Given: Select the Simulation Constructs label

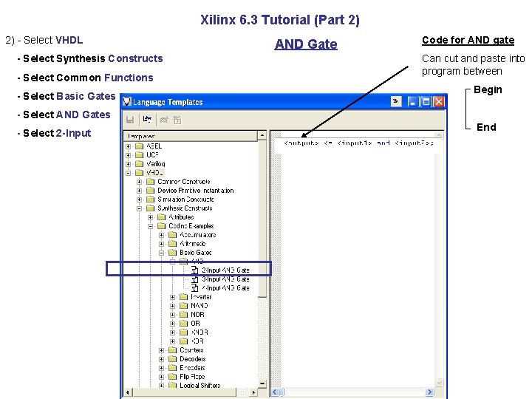Looking at the screenshot, I should 185,199.
